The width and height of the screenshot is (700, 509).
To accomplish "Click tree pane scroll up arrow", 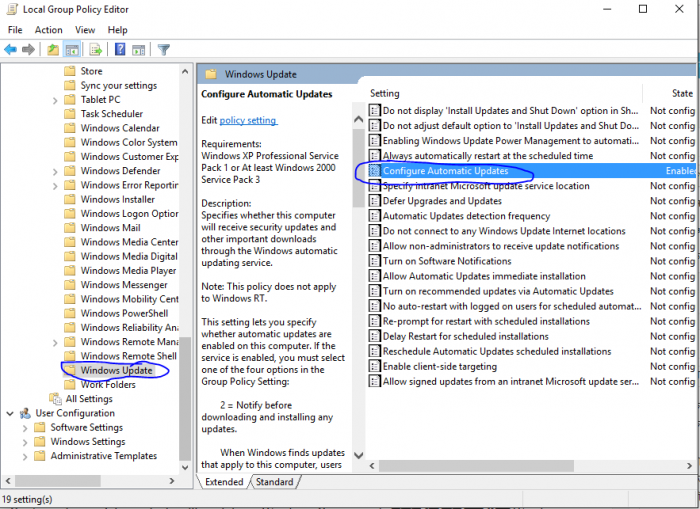I will [185, 71].
